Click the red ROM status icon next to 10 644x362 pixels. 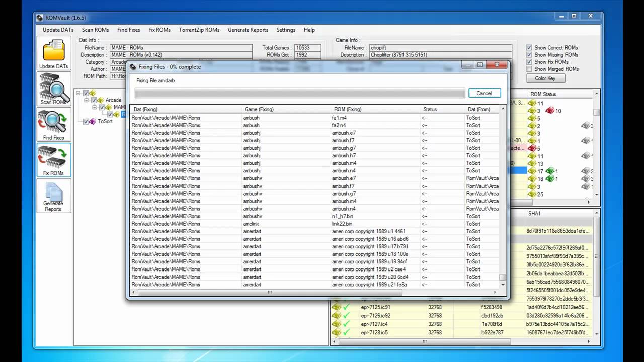(x=549, y=111)
